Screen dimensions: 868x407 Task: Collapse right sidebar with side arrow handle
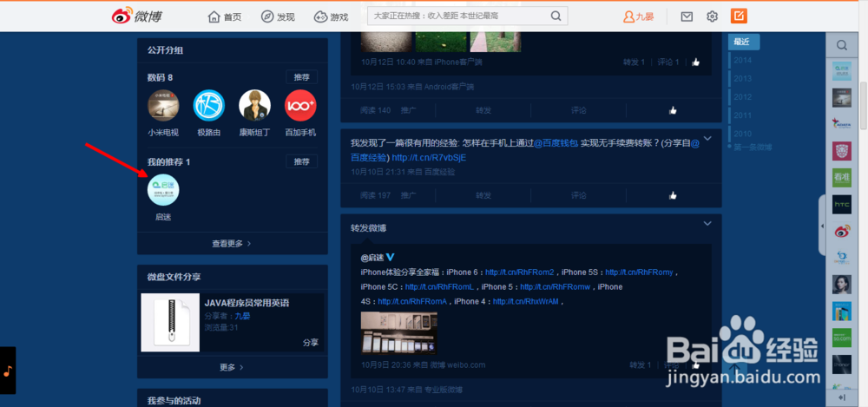click(822, 226)
